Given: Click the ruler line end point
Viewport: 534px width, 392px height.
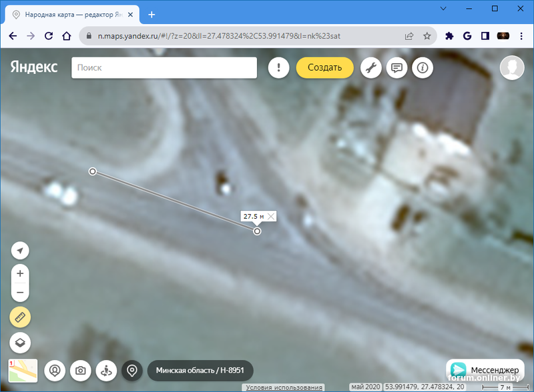Looking at the screenshot, I should (257, 231).
